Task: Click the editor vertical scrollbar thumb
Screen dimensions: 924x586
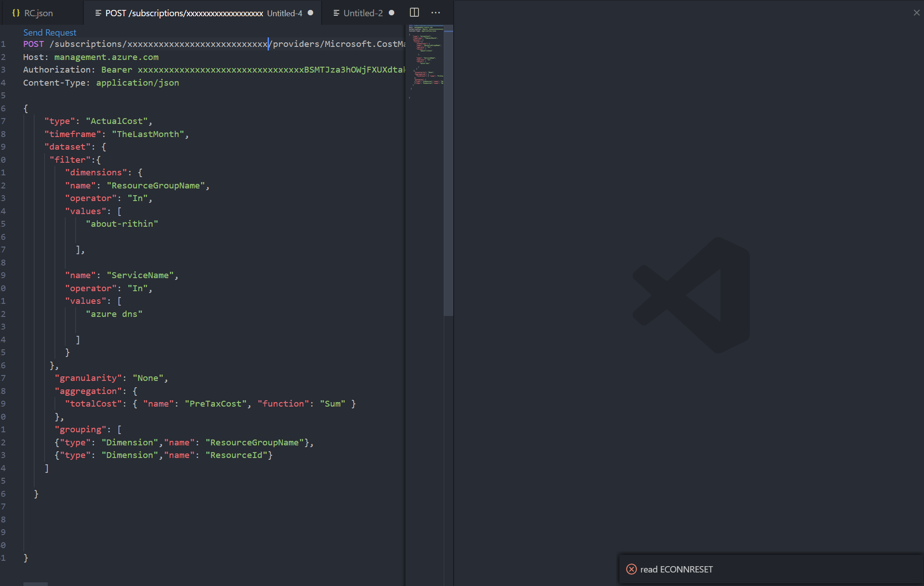Action: click(x=448, y=171)
